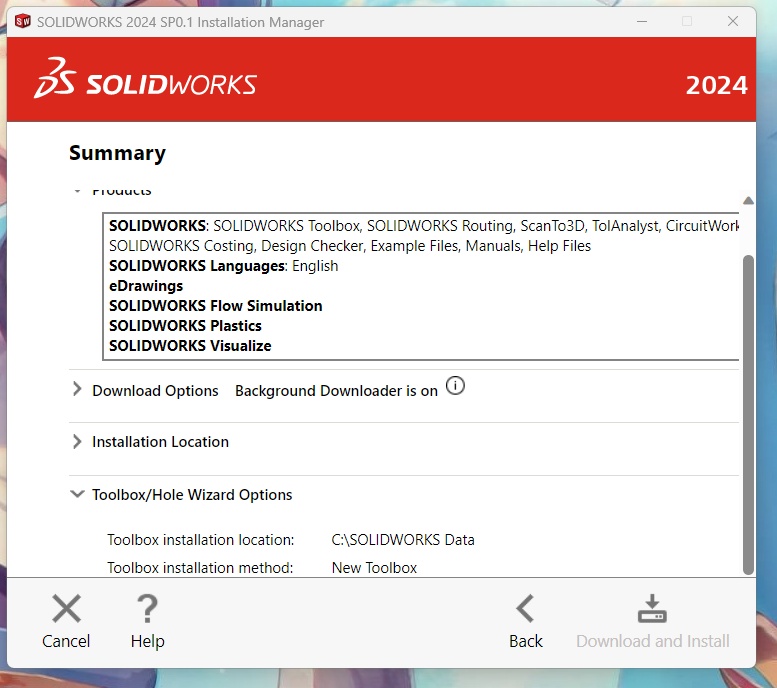The image size is (777, 688).
Task: Click 'Background Downloader is on' text
Action: (x=336, y=391)
